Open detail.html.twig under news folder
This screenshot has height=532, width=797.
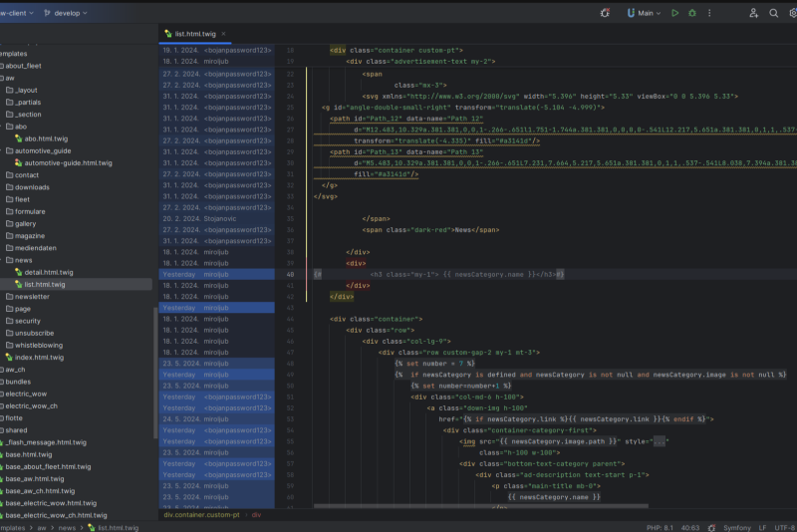48,272
